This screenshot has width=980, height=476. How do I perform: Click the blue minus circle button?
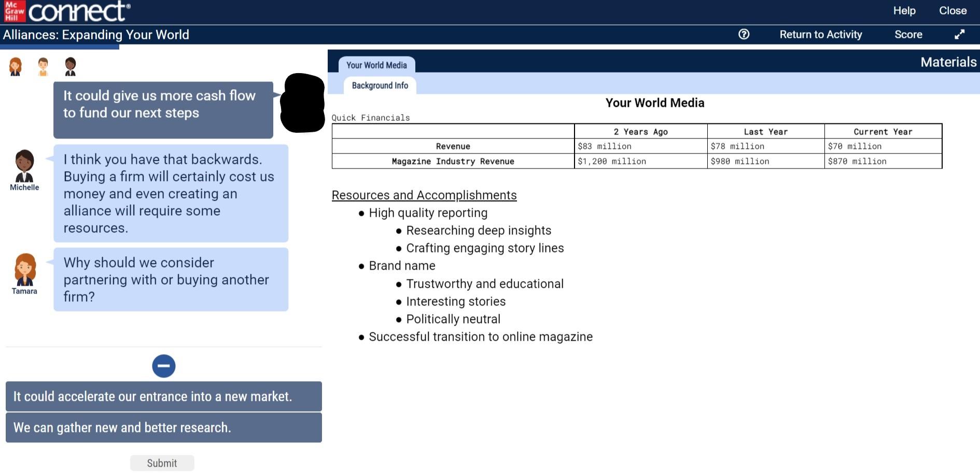pos(164,366)
